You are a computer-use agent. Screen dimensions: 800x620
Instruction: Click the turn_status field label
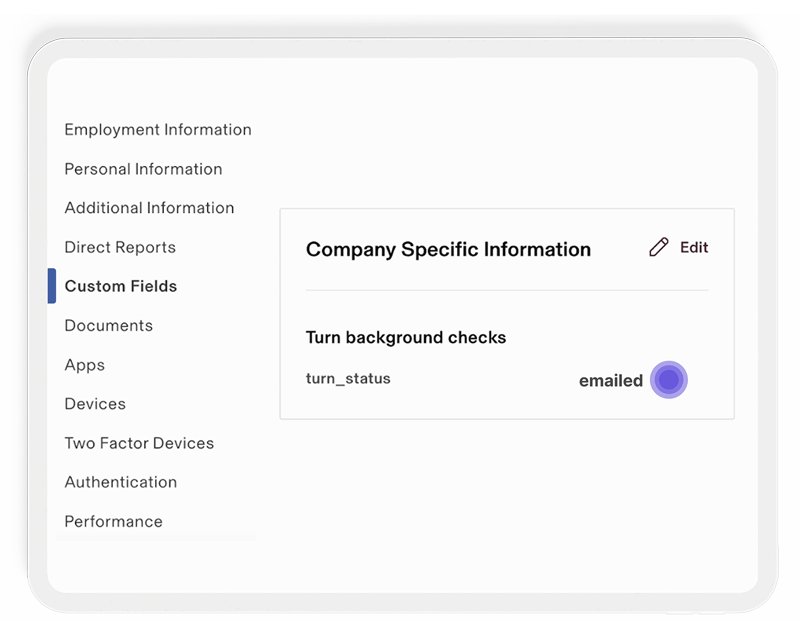(x=348, y=379)
